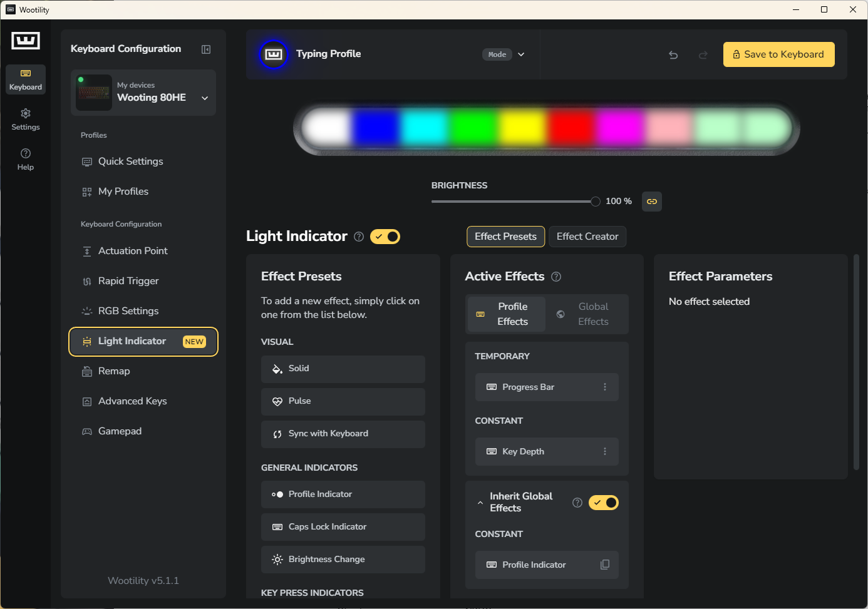
Task: Add the Solid effect preset
Action: (343, 369)
